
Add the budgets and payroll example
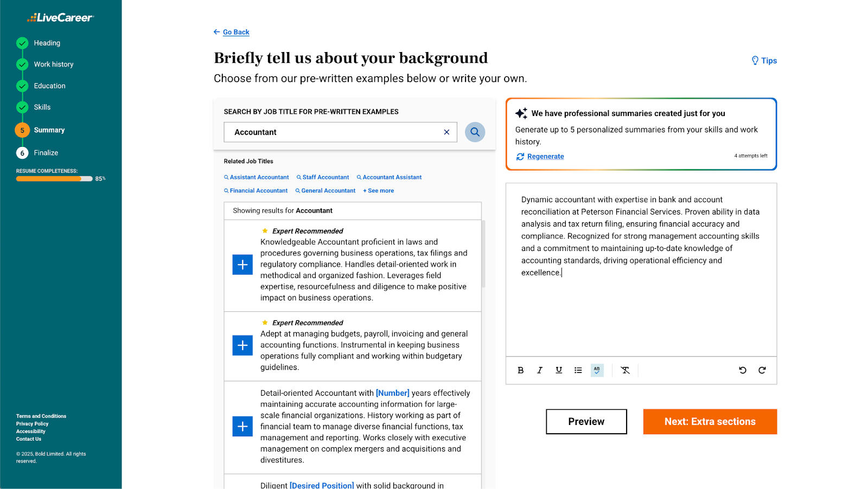click(242, 345)
